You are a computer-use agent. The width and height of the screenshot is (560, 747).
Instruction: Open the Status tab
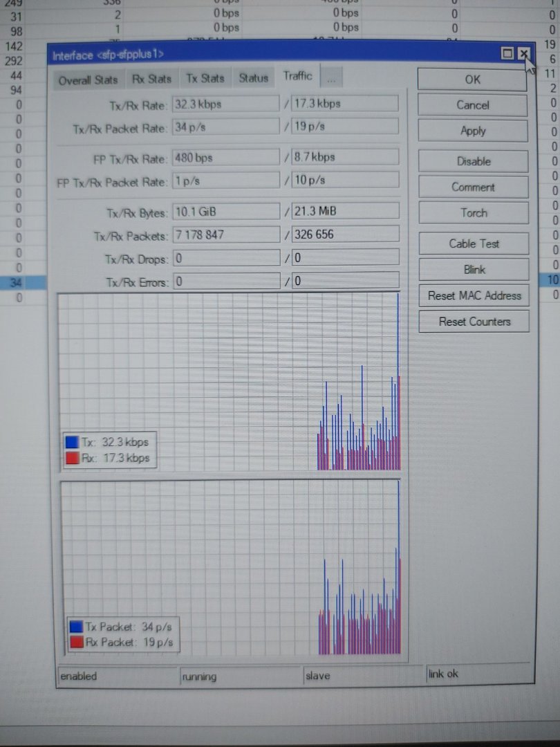[253, 78]
